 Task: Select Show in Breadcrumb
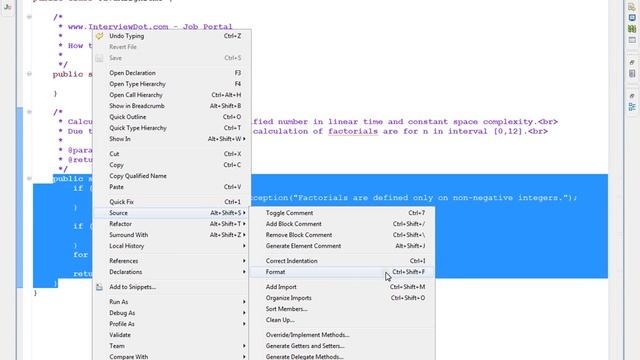171,106
